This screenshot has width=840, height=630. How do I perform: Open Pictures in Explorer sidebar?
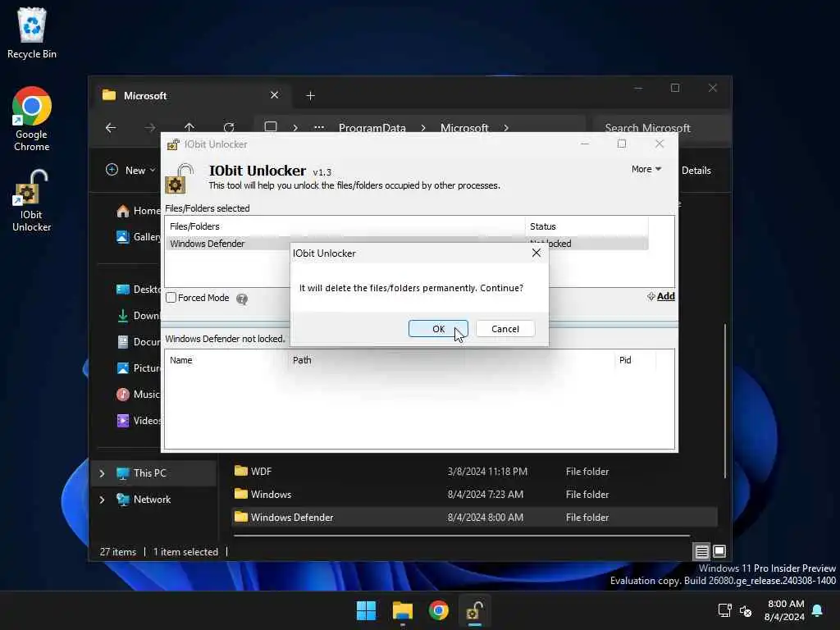[138, 368]
